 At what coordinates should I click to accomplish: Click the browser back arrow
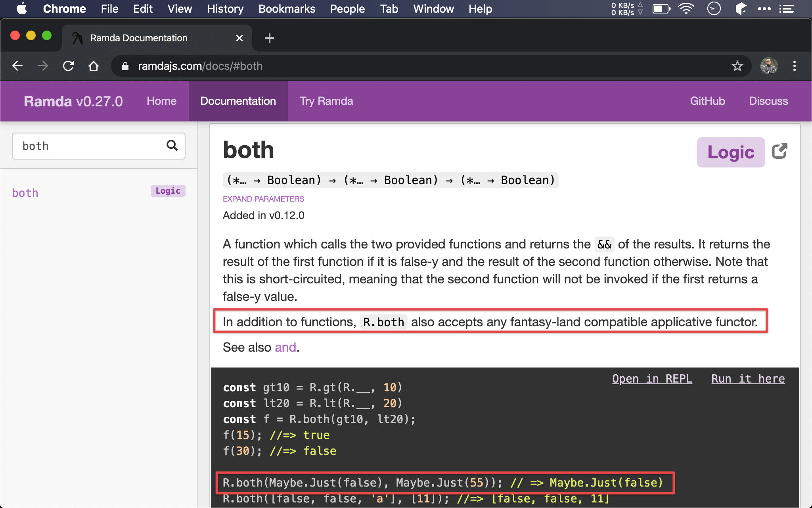17,66
